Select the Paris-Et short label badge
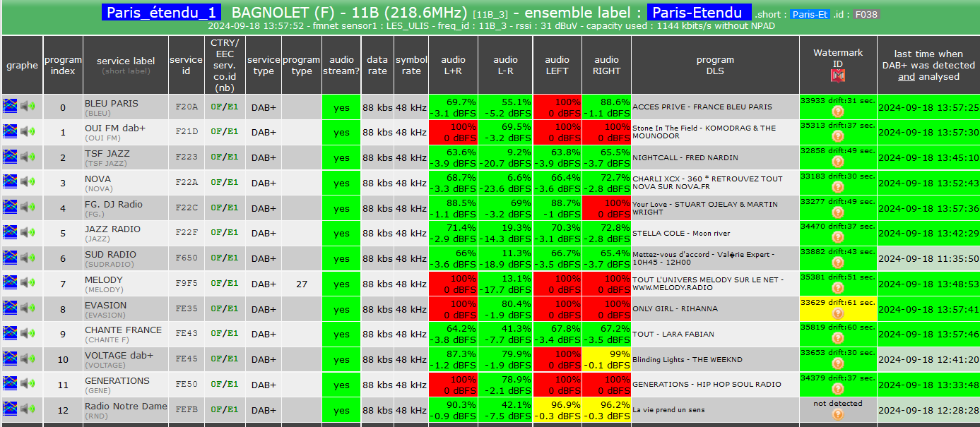980x427 pixels. 810,14
